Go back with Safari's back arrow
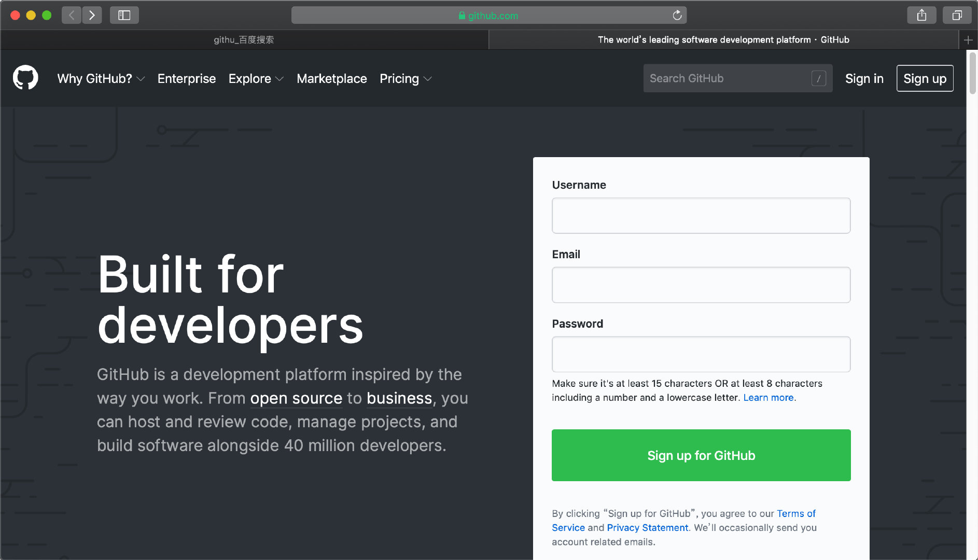Image resolution: width=978 pixels, height=560 pixels. tap(72, 15)
